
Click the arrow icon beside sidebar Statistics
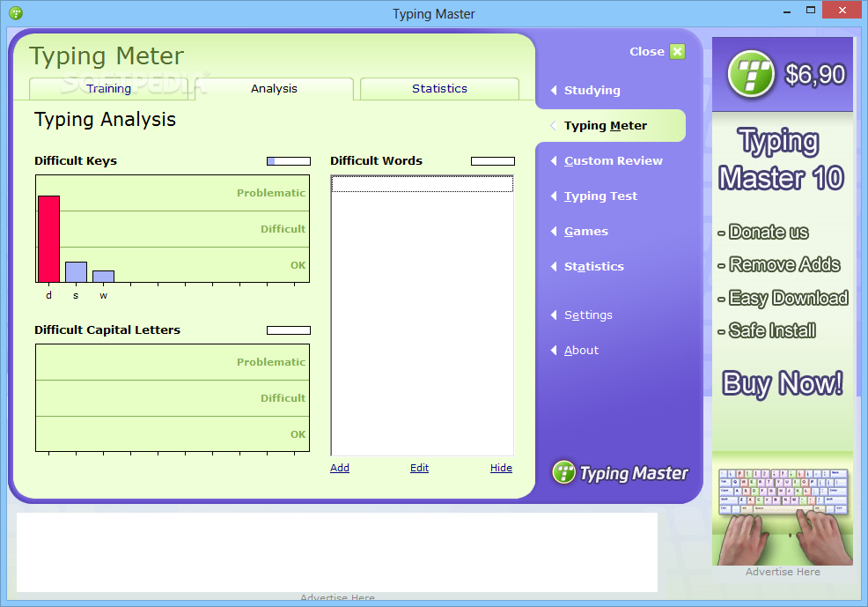point(554,266)
